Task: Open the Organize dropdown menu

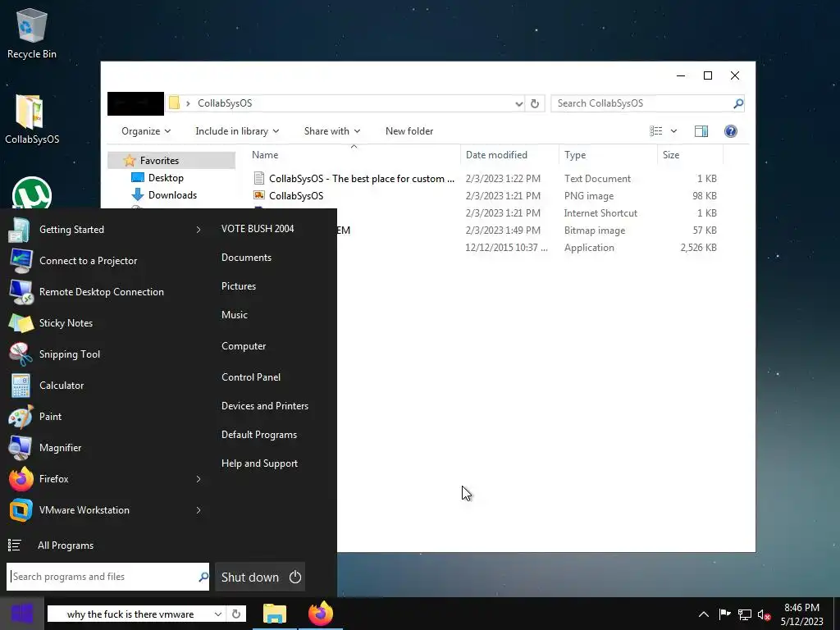Action: click(x=146, y=131)
